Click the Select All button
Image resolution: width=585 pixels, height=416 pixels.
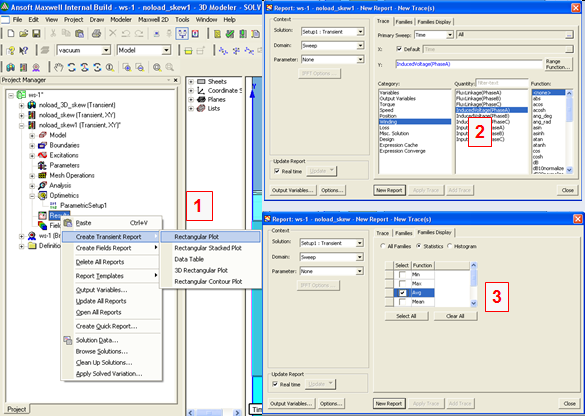point(406,316)
